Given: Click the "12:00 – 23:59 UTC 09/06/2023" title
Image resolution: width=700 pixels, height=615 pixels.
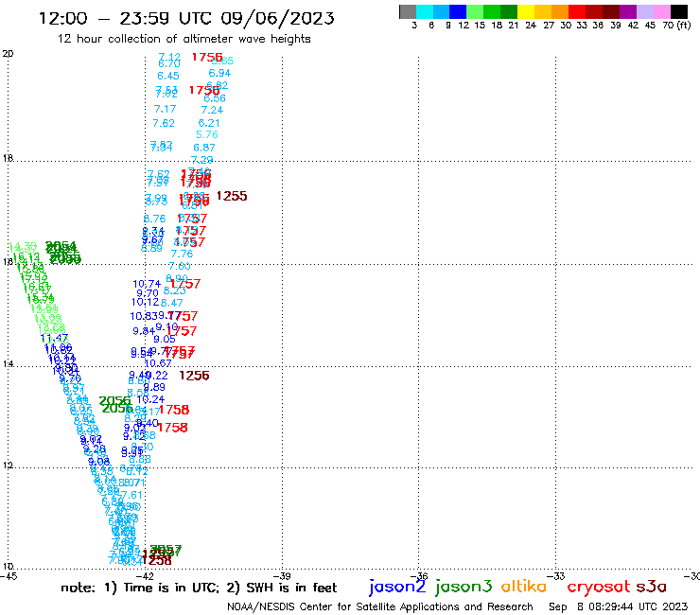Looking at the screenshot, I should click(186, 18).
